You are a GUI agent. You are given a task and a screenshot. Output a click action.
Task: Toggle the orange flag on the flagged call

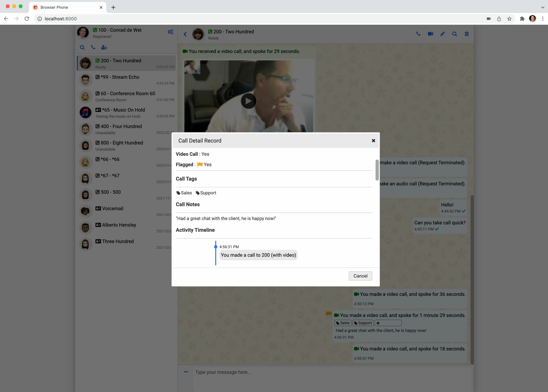[328, 313]
